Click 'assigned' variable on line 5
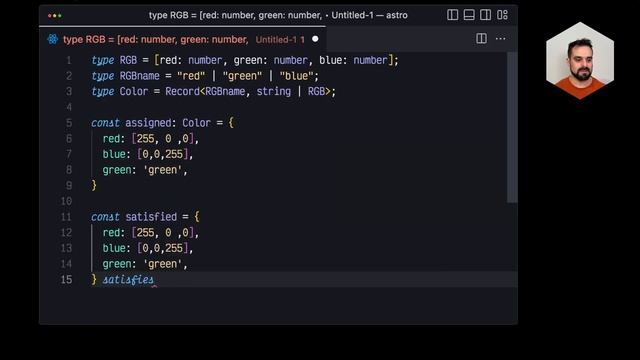The height and width of the screenshot is (360, 640). [148, 123]
